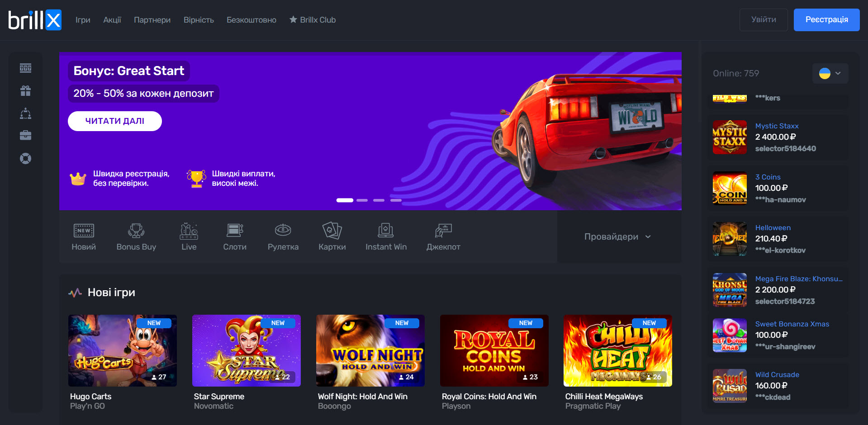Select the Картки category icon

click(x=332, y=231)
